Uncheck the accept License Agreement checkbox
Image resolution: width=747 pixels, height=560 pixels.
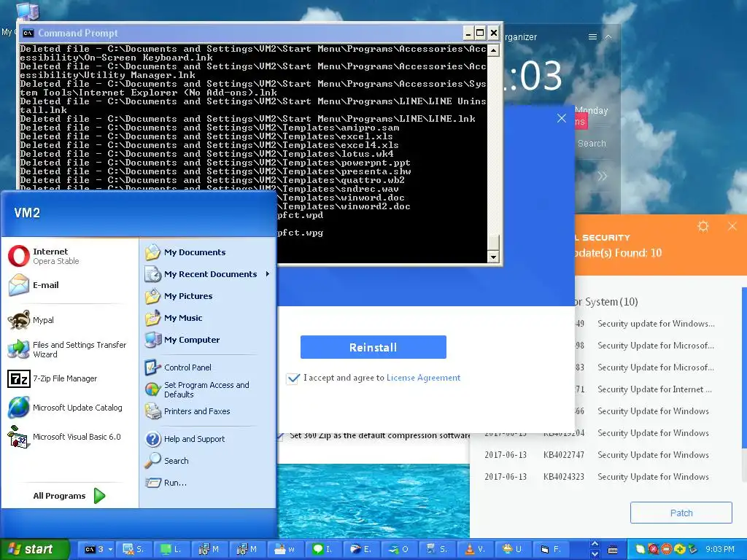click(x=293, y=378)
